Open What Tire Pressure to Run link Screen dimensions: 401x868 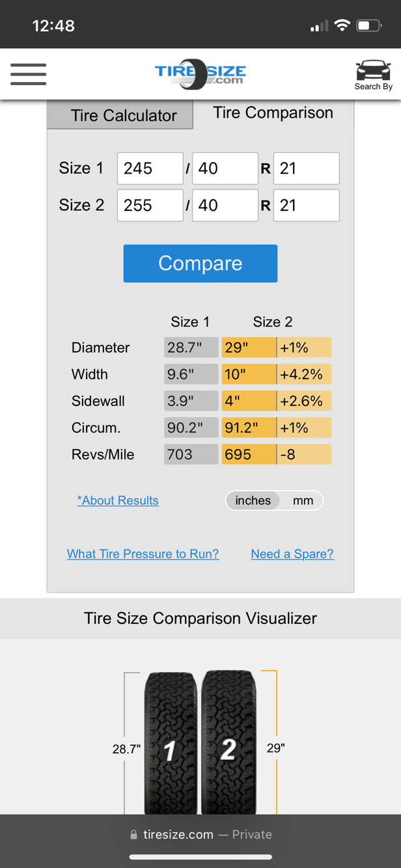tap(143, 554)
